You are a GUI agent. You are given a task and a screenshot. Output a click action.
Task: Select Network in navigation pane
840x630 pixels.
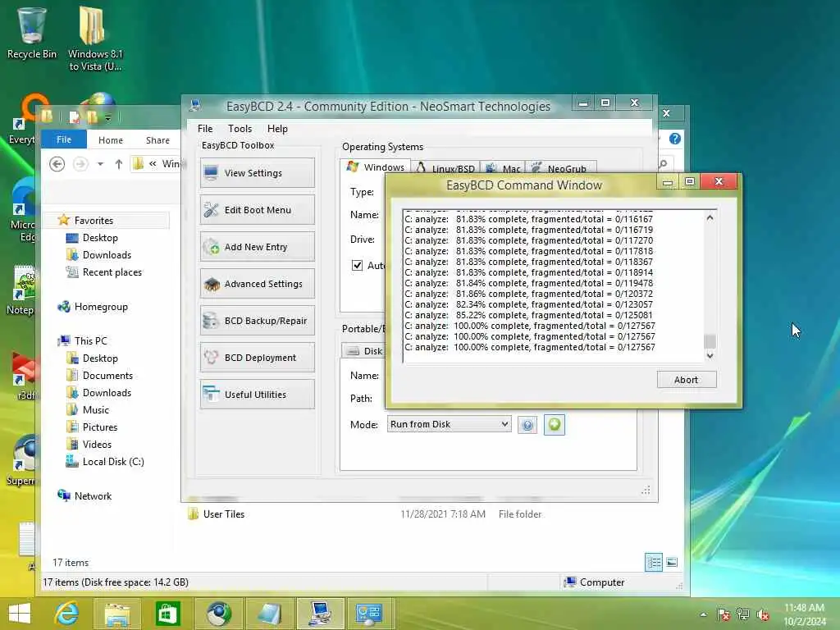point(93,496)
